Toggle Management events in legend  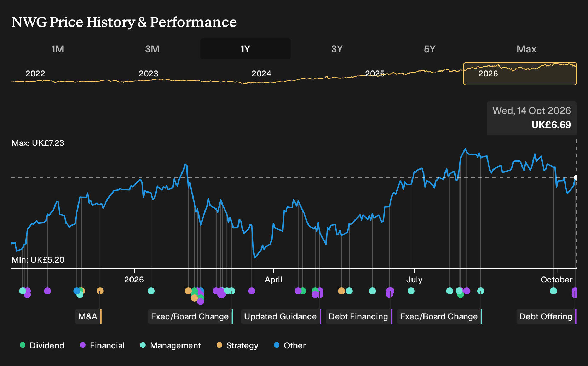coord(171,345)
